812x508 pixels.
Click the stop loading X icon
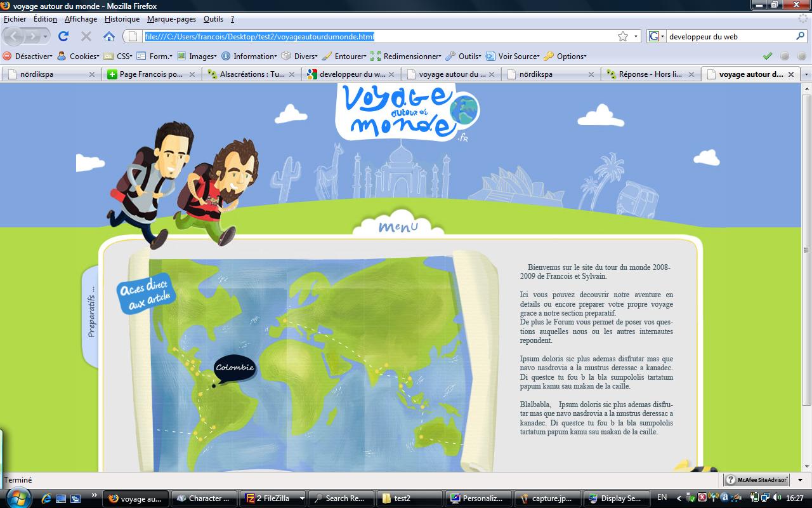[86, 36]
